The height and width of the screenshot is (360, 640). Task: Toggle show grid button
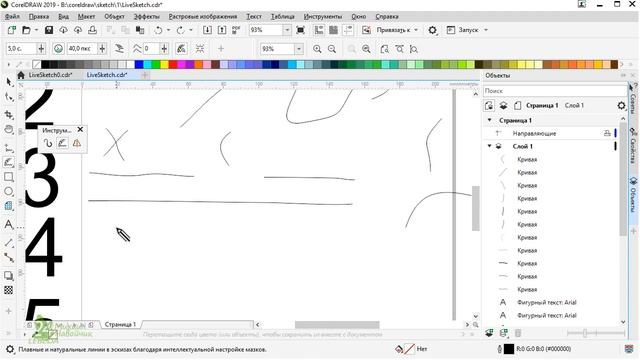pyautogui.click(x=333, y=30)
